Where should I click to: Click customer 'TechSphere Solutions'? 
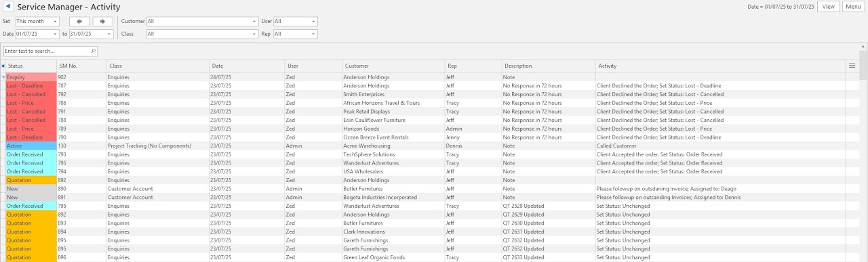click(370, 154)
